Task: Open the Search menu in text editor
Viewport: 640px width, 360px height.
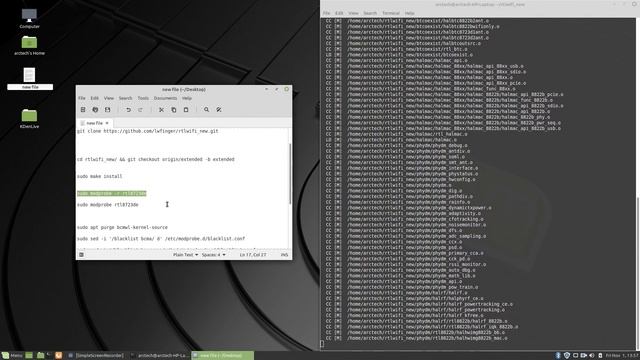Action: click(x=125, y=98)
